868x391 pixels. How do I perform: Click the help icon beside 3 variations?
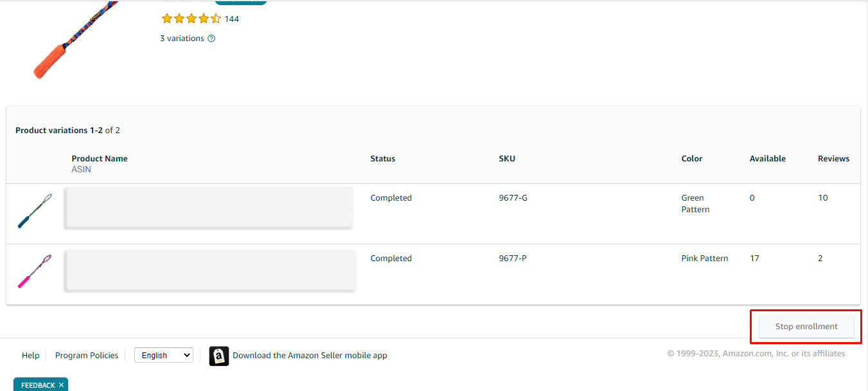pyautogui.click(x=211, y=39)
